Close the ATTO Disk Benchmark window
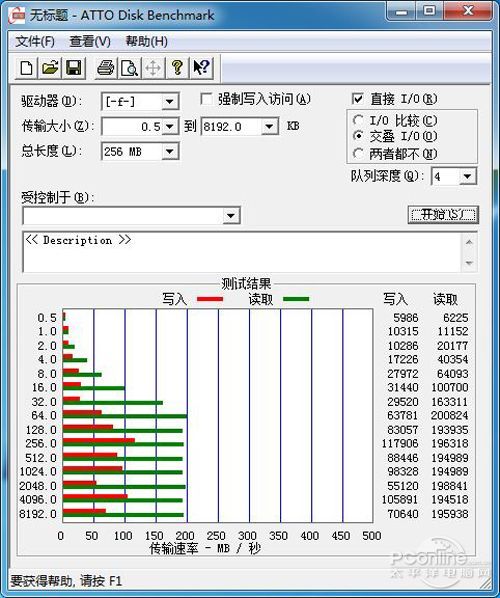500x598 pixels. pyautogui.click(x=468, y=11)
